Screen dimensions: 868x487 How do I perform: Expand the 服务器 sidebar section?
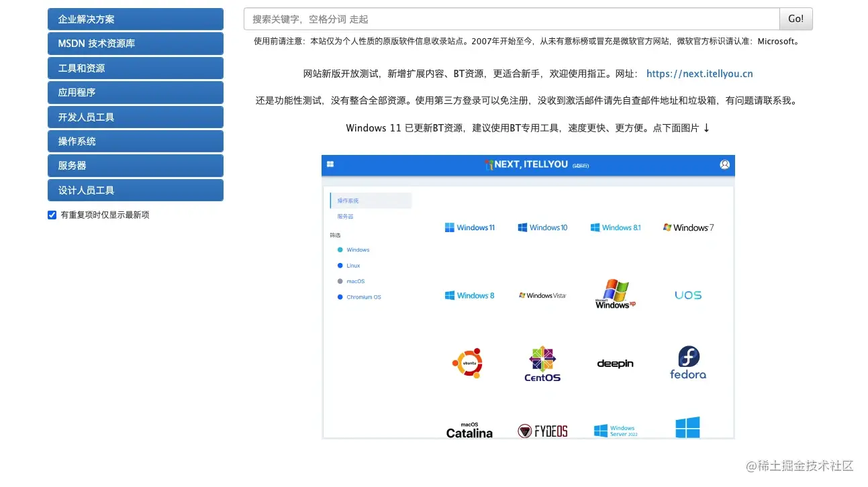(x=135, y=165)
